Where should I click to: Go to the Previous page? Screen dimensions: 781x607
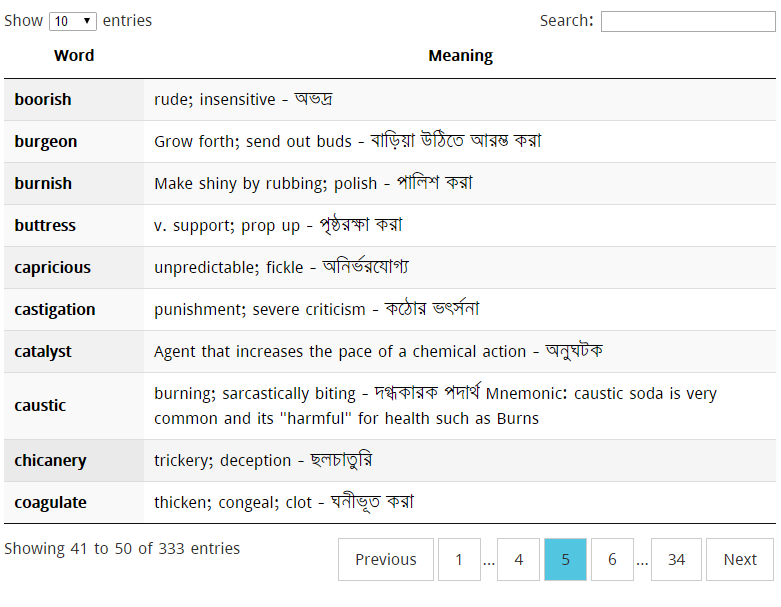[x=386, y=559]
